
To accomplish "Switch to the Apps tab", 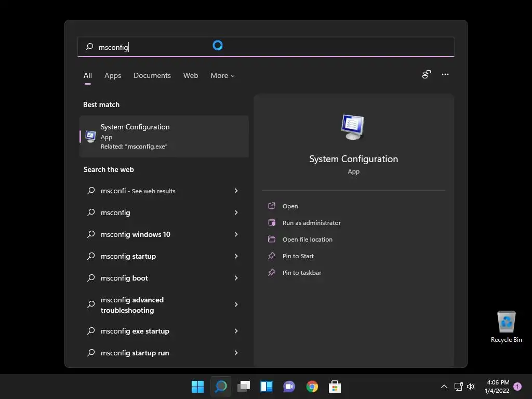I will pyautogui.click(x=113, y=75).
